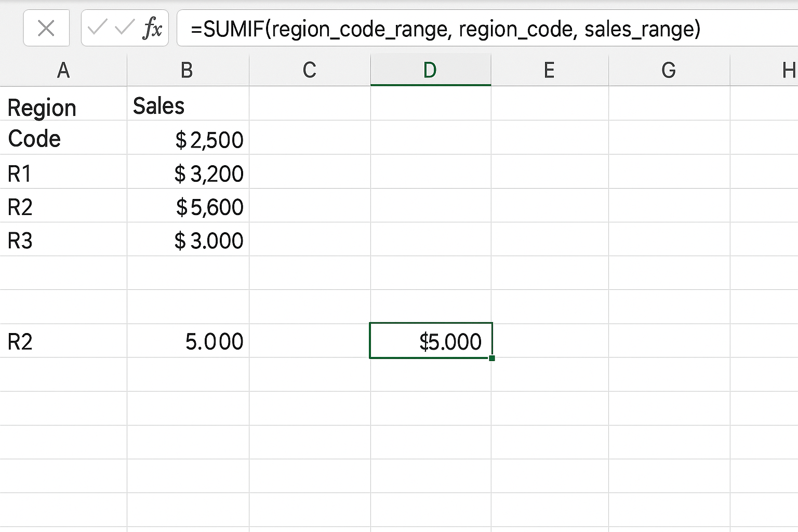Click the selected $5.000 result cell
Image resolution: width=798 pixels, height=532 pixels.
[x=431, y=341]
